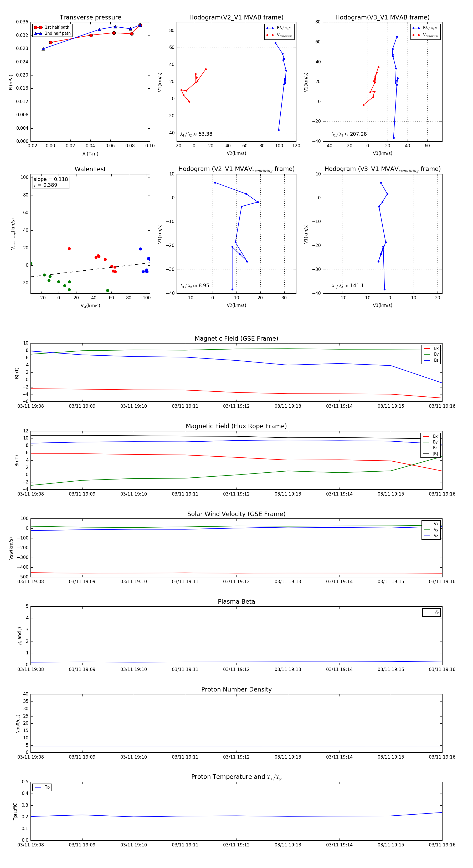Click the |B| legend entry
Viewport: 473px width, 868px height.
point(431,454)
